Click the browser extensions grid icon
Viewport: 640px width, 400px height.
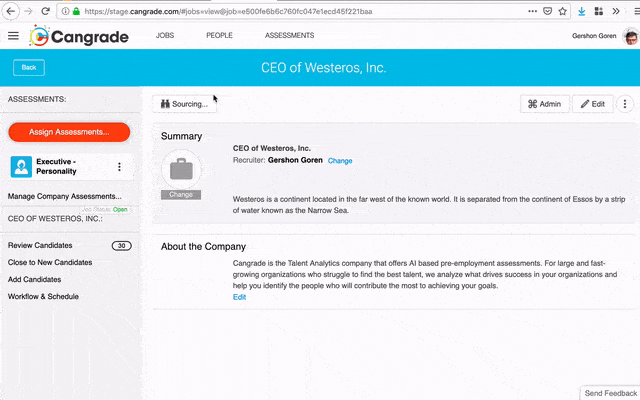(599, 11)
